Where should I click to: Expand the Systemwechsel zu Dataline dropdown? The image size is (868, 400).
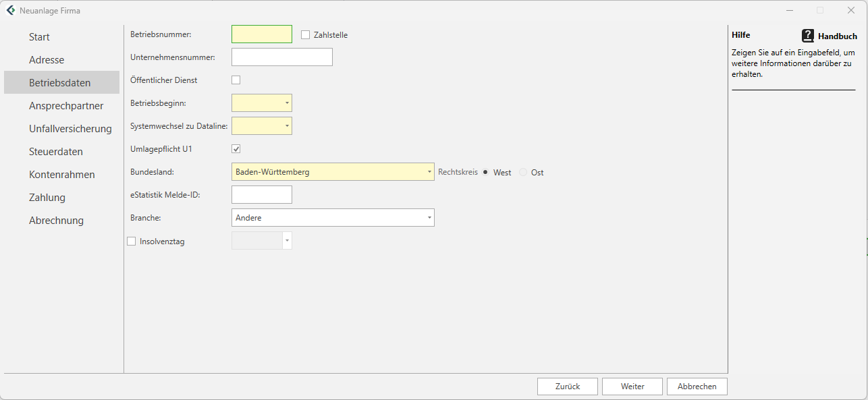tap(287, 126)
